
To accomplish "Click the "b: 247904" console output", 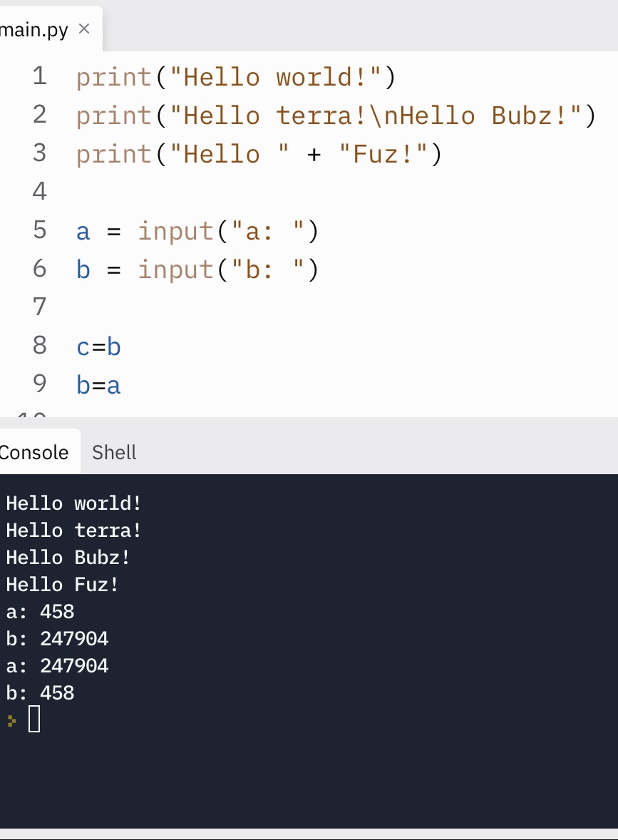I will pyautogui.click(x=57, y=639).
